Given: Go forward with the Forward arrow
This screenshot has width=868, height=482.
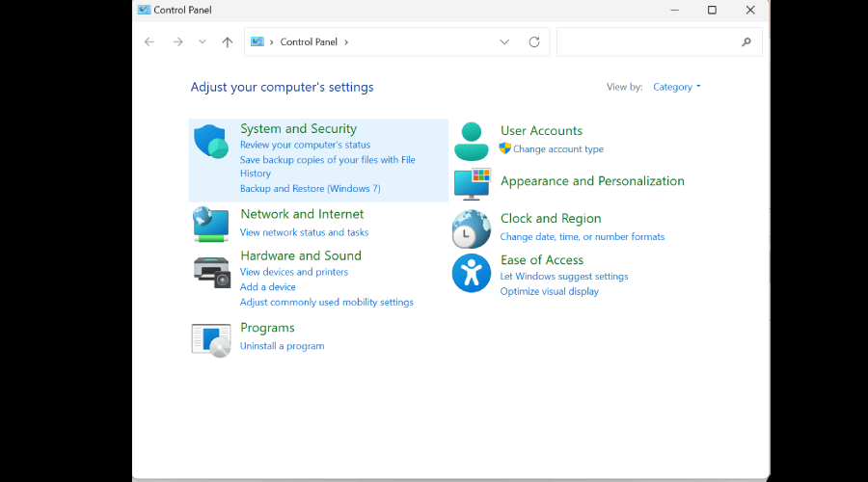Looking at the screenshot, I should click(x=177, y=42).
